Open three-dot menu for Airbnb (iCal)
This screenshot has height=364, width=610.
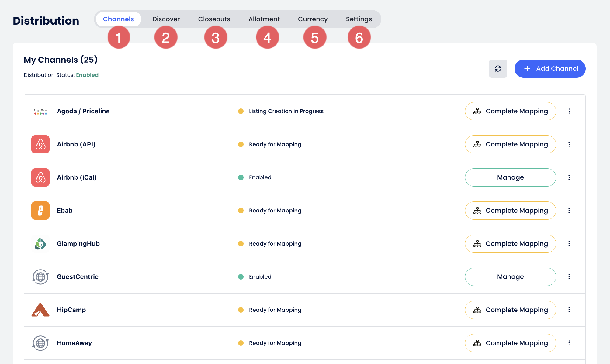[569, 177]
